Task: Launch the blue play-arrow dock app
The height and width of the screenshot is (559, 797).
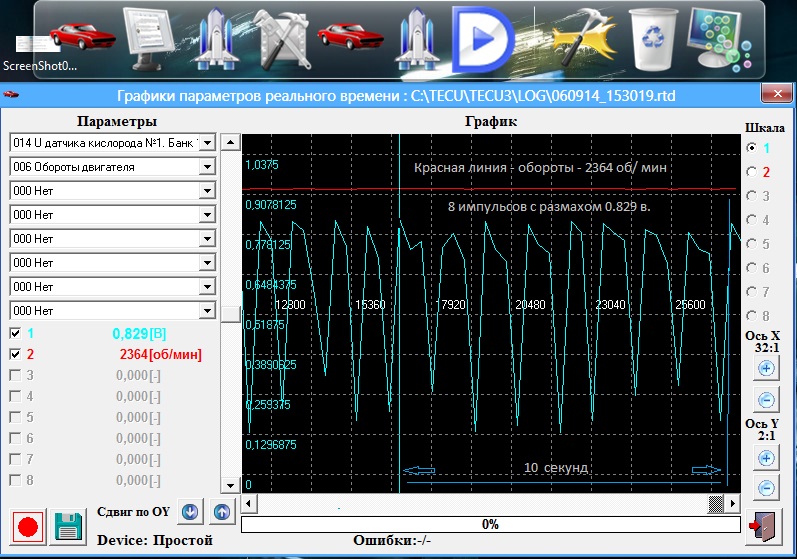Action: point(481,38)
